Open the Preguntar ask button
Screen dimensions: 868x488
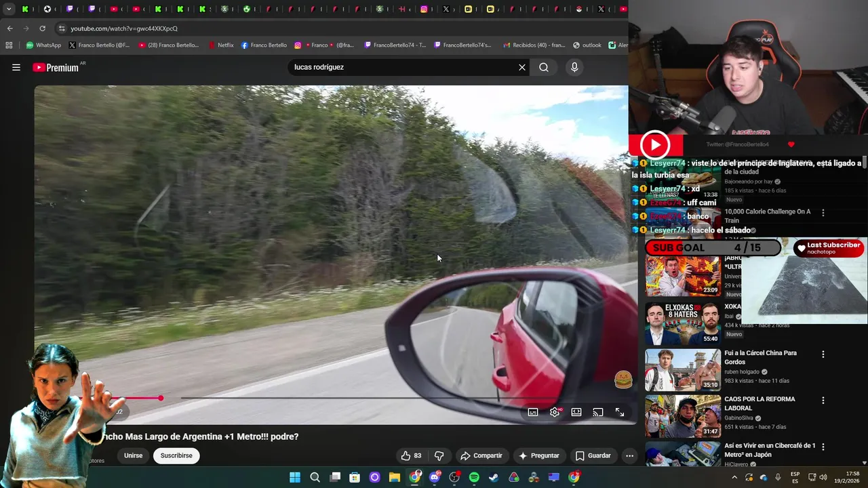tap(539, 455)
